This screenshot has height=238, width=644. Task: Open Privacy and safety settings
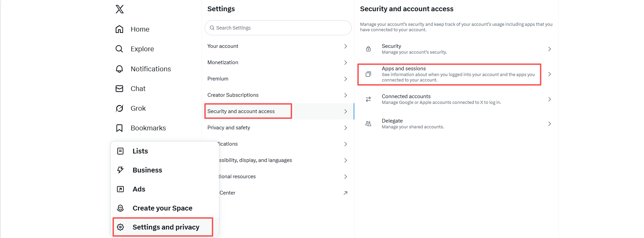229,128
